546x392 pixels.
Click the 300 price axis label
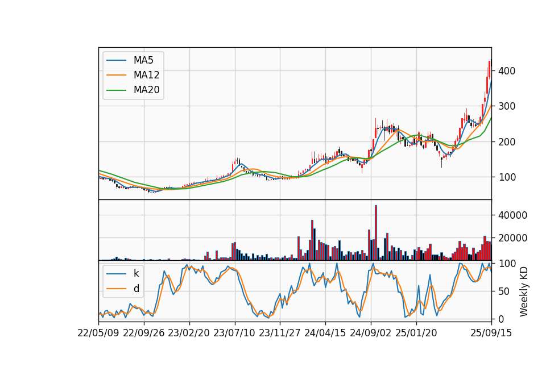[507, 106]
